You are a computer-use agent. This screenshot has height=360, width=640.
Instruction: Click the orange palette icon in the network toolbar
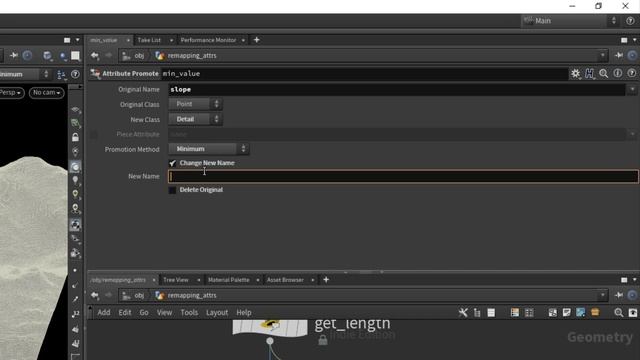coord(515,313)
